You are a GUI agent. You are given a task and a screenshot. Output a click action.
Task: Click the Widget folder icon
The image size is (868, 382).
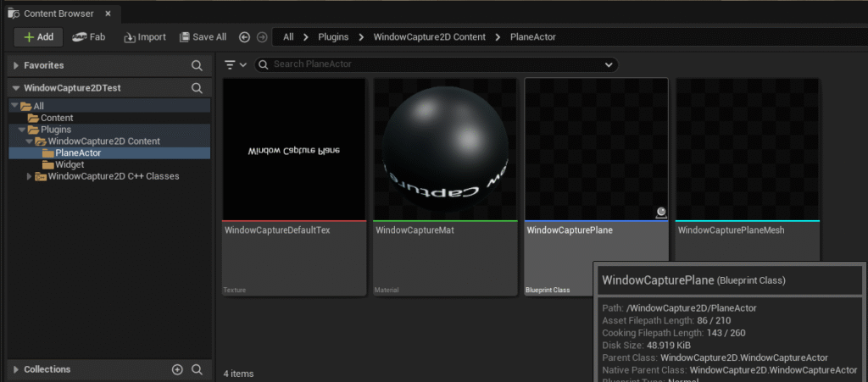(x=47, y=164)
